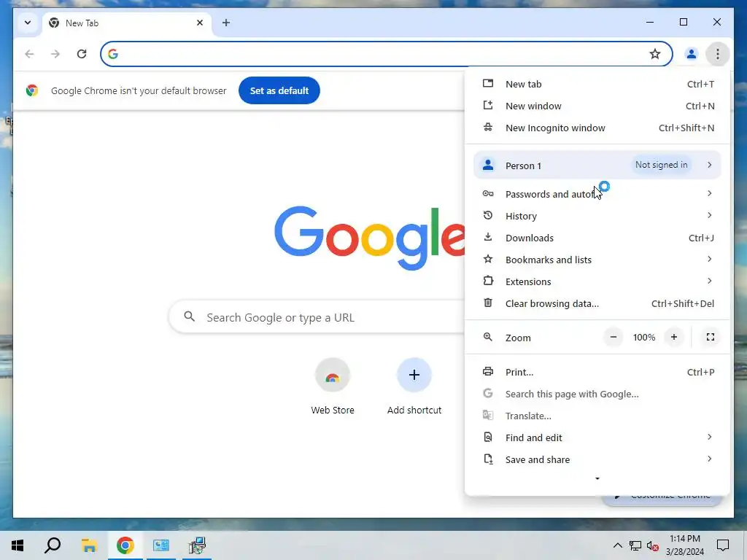This screenshot has width=747, height=560.
Task: Choose Clear browsing data... entry
Action: 597,303
